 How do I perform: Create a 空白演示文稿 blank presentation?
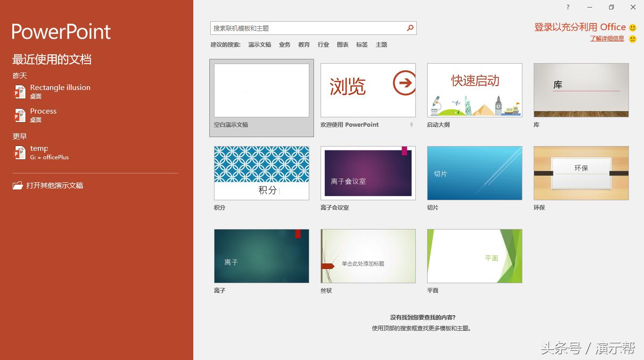(261, 90)
